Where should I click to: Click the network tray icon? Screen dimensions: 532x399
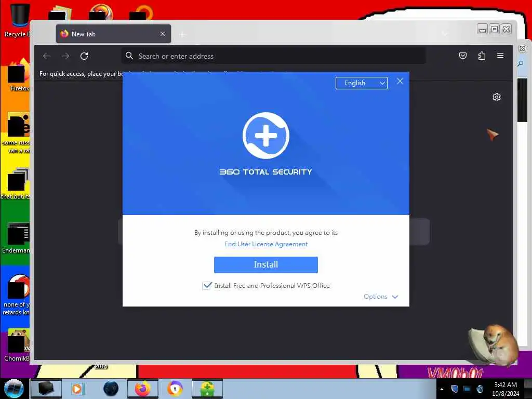click(x=467, y=389)
